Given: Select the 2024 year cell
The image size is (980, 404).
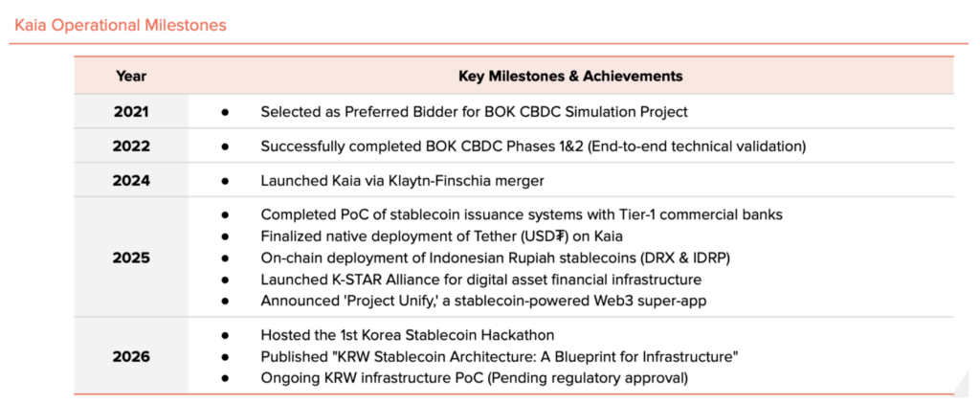Looking at the screenshot, I should [x=131, y=181].
